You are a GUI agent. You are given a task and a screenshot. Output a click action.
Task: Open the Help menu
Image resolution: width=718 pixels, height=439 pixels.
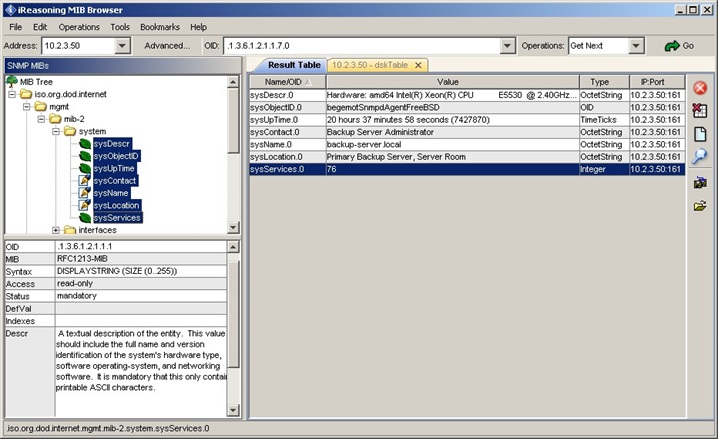(x=198, y=27)
